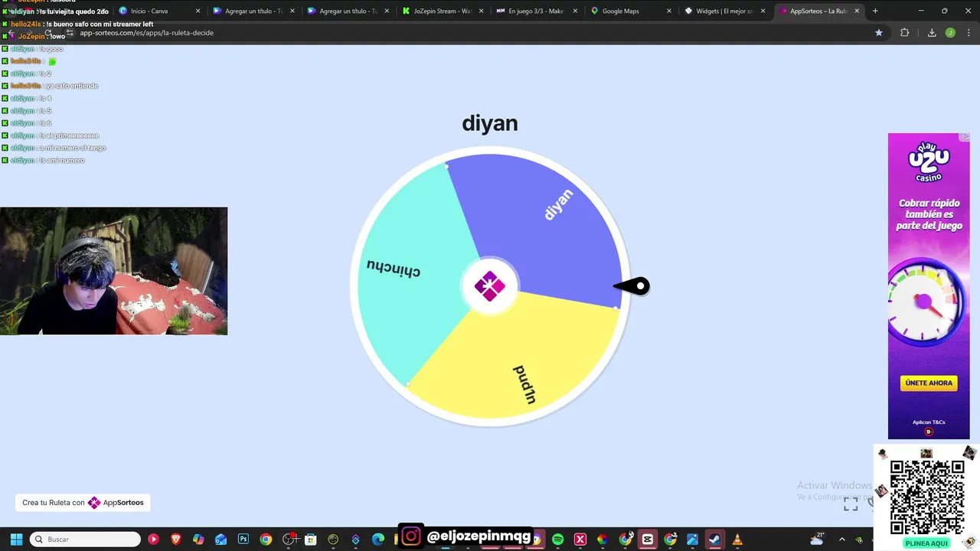The width and height of the screenshot is (980, 551).
Task: Open the browser extensions puzzle icon
Action: click(904, 33)
